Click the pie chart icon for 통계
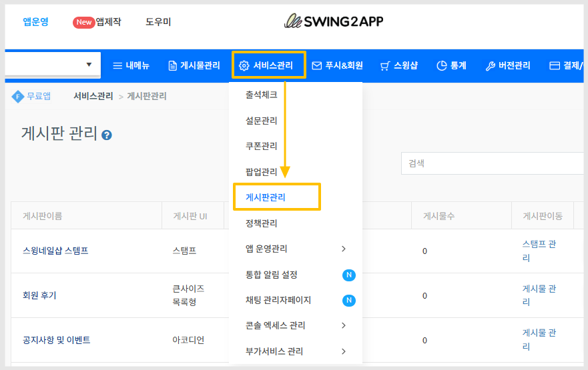The width and height of the screenshot is (588, 370). [x=441, y=66]
